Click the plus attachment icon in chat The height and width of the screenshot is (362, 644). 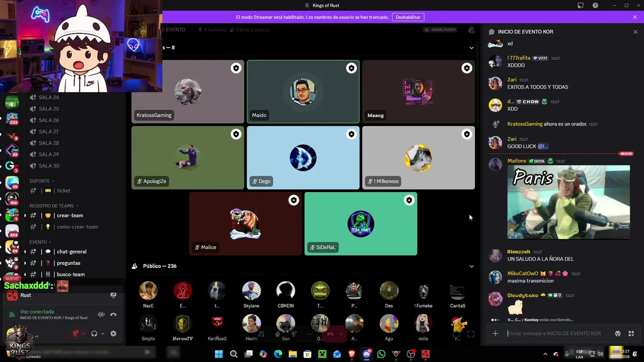(x=496, y=333)
